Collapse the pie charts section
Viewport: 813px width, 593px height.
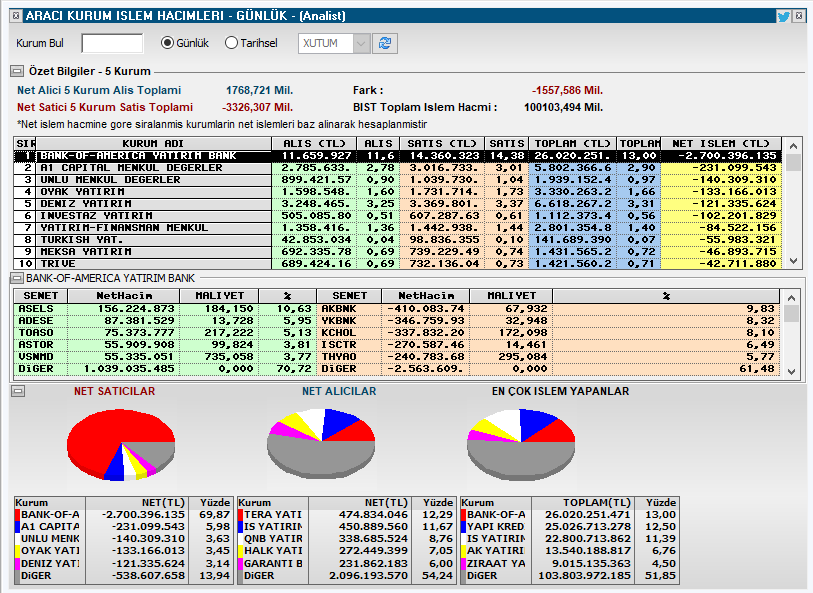(18, 391)
